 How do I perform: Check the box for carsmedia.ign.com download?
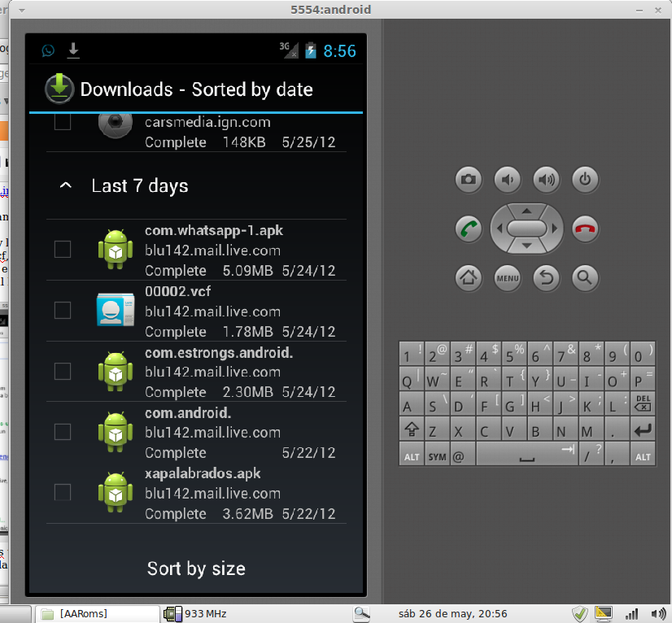(x=63, y=122)
